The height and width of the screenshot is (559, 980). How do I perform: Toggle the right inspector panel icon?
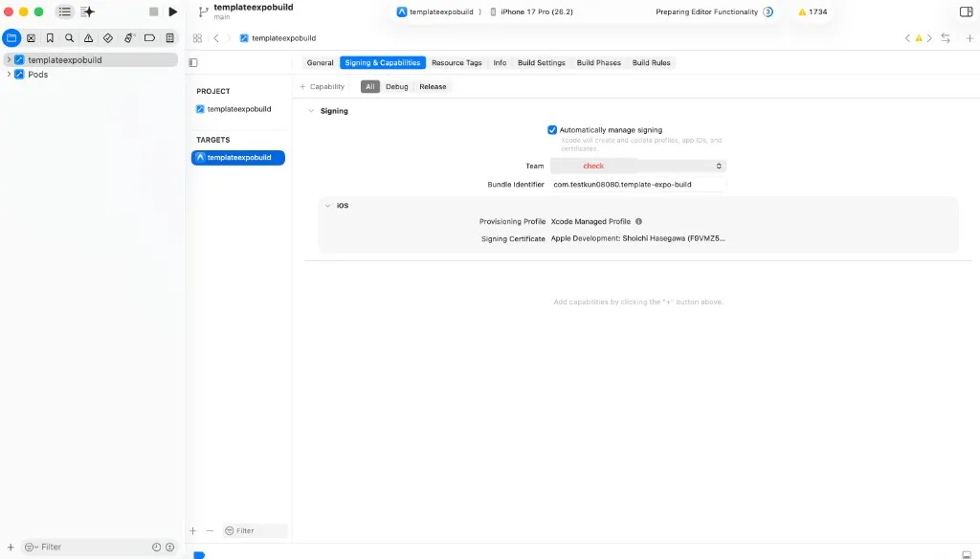coord(966,11)
